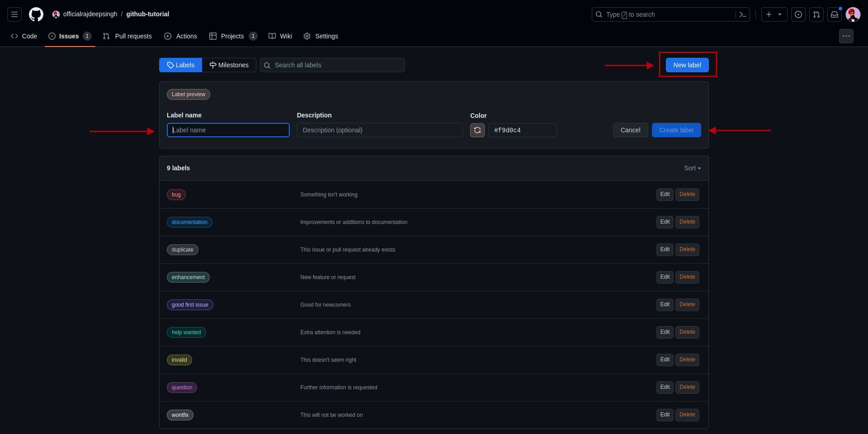Open the help wanted label
The height and width of the screenshot is (434, 868).
186,332
